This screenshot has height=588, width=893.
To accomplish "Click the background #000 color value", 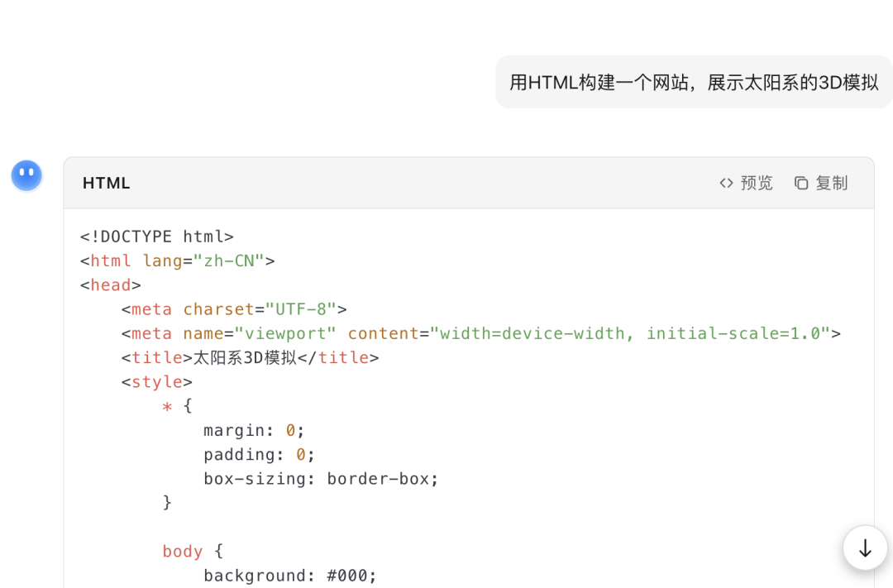I will click(x=352, y=575).
